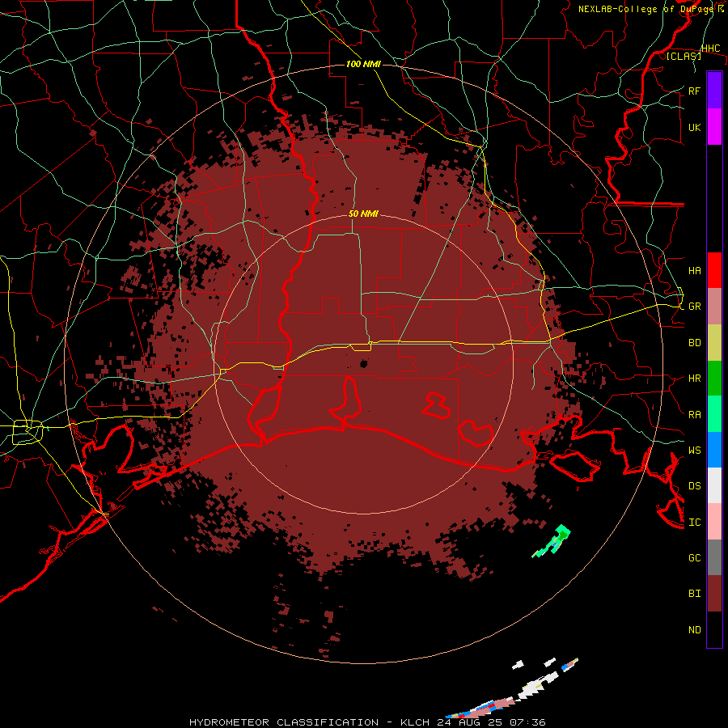The width and height of the screenshot is (728, 728).
Task: Click the "BD" legend label
Action: [694, 343]
